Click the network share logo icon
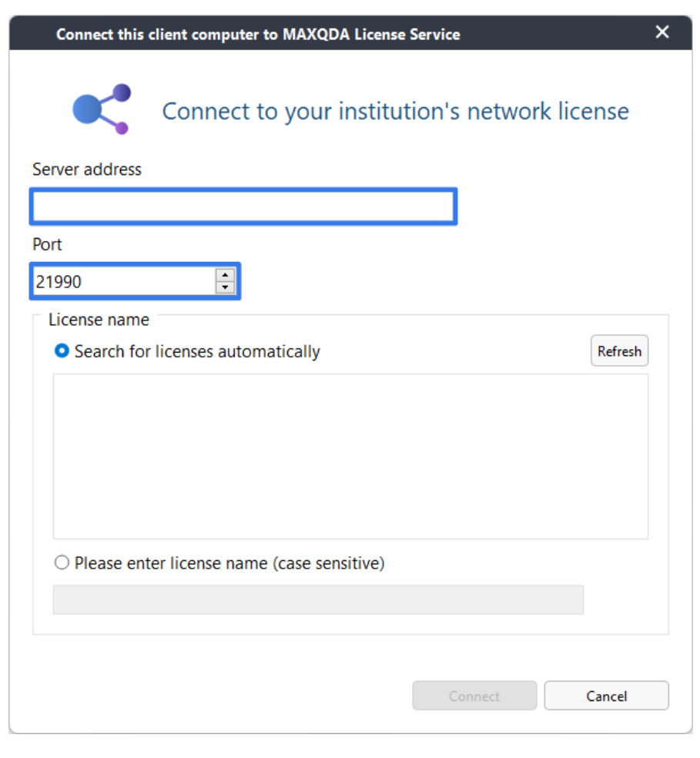Viewport: 700px width, 758px height. (x=102, y=109)
